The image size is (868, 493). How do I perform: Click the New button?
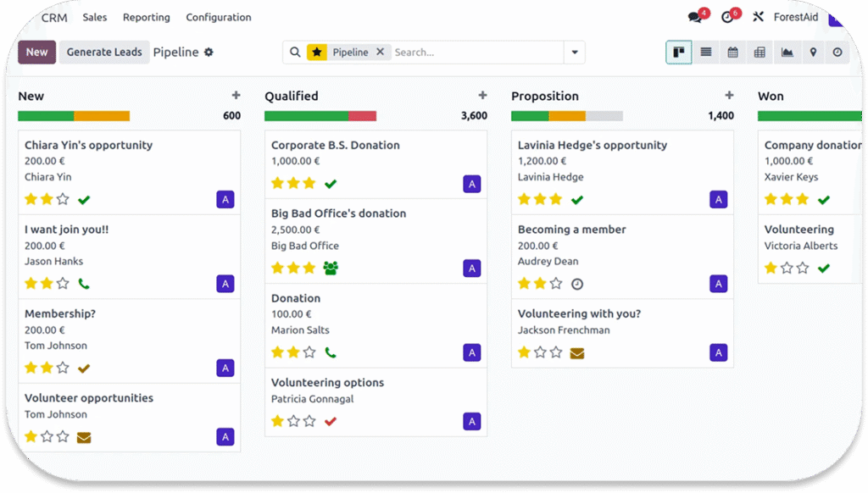(x=36, y=53)
